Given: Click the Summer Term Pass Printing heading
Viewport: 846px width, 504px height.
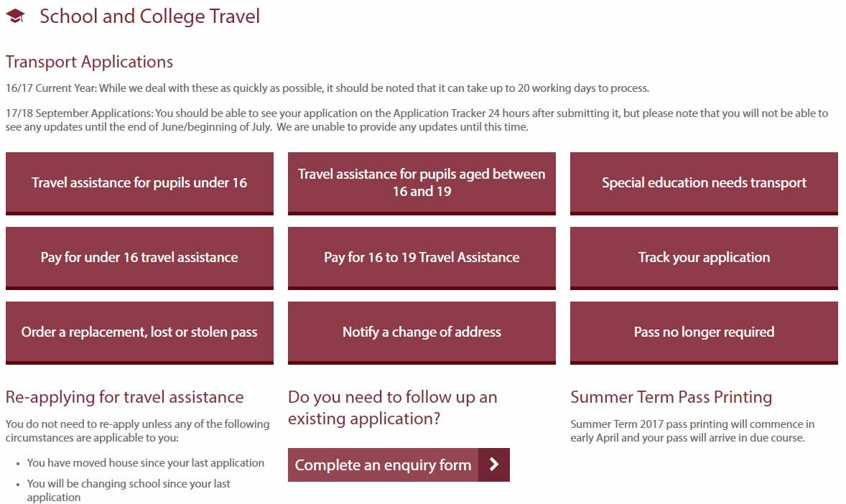Looking at the screenshot, I should (x=671, y=397).
